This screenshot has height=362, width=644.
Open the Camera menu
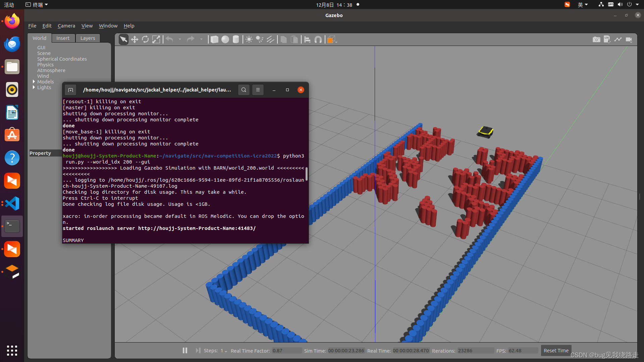tap(66, 26)
